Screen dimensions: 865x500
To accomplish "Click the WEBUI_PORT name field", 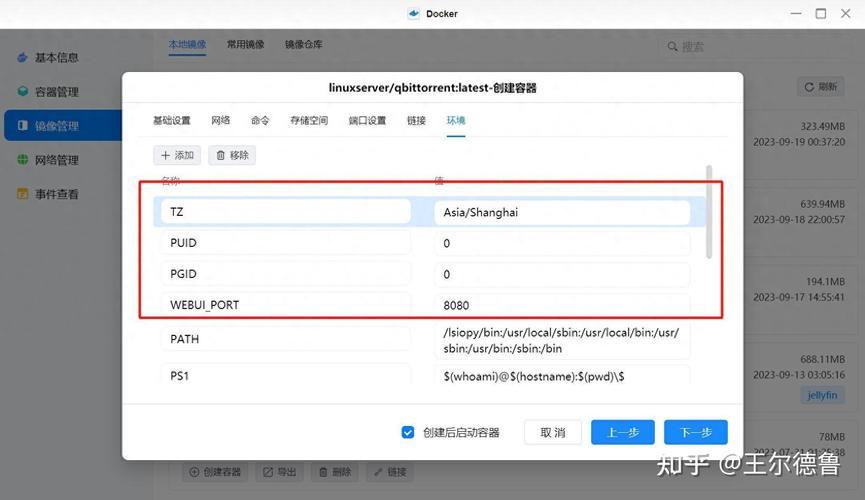I will tap(286, 305).
